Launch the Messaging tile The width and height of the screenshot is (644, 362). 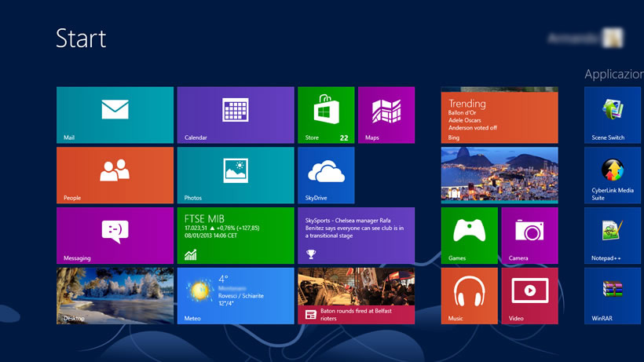pyautogui.click(x=115, y=236)
